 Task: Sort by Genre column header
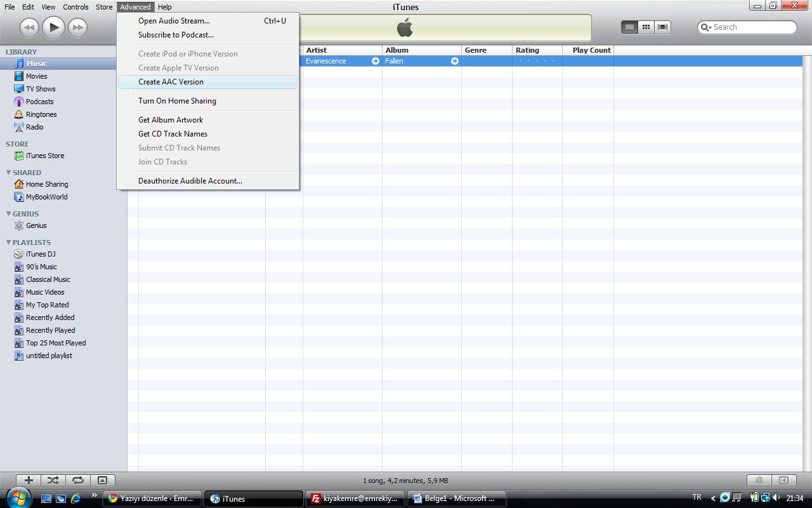(487, 50)
